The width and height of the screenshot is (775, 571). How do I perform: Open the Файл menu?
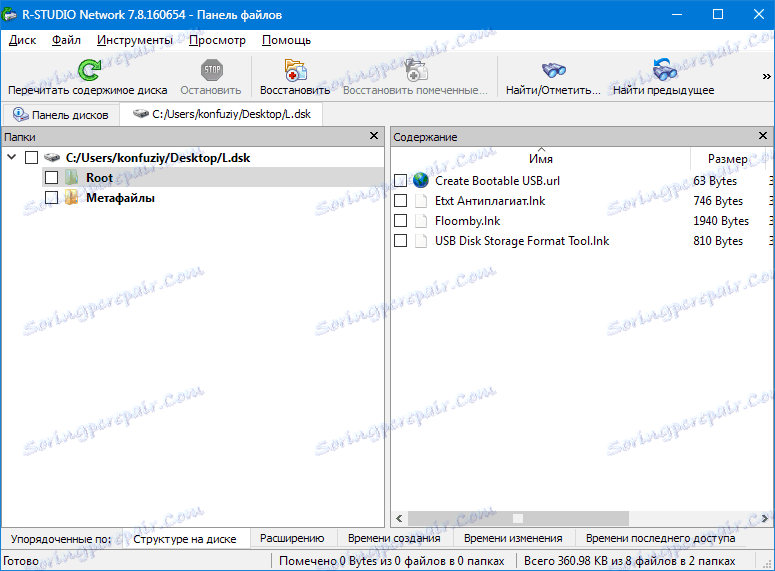pos(66,40)
